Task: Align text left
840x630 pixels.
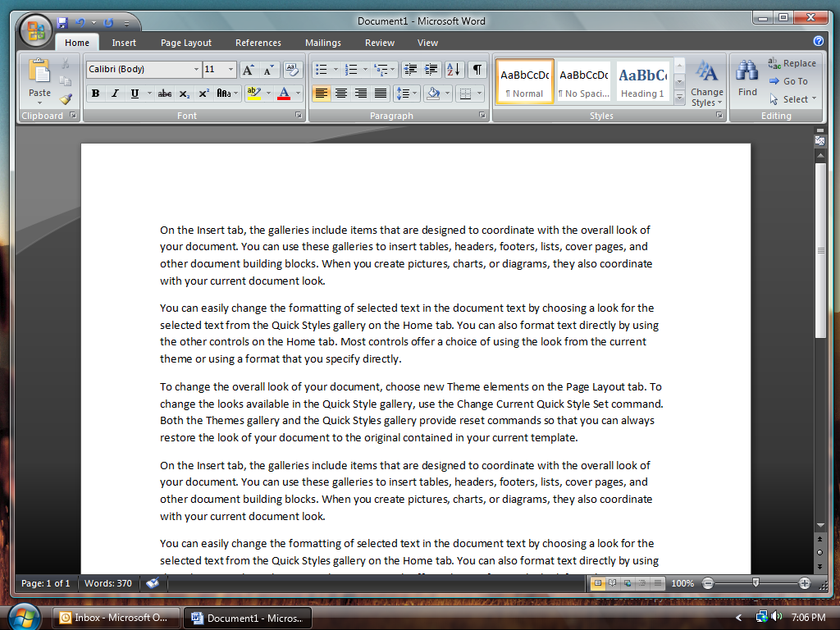Action: click(x=321, y=94)
